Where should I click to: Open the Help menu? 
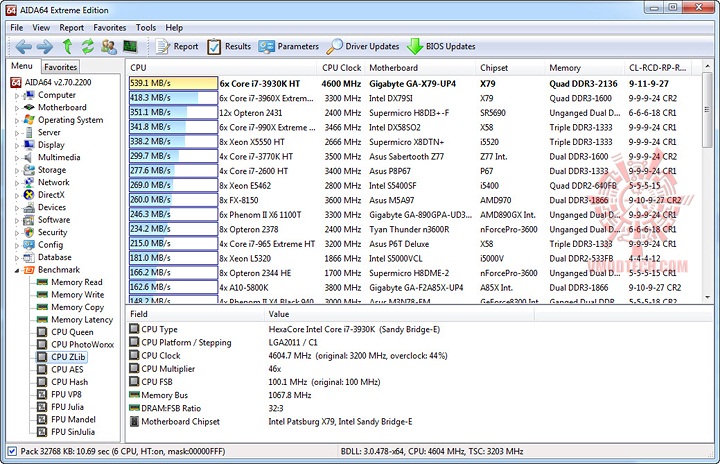point(174,28)
